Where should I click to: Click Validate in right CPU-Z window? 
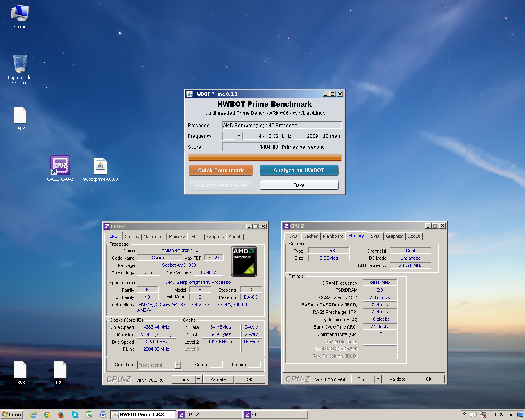tap(397, 379)
